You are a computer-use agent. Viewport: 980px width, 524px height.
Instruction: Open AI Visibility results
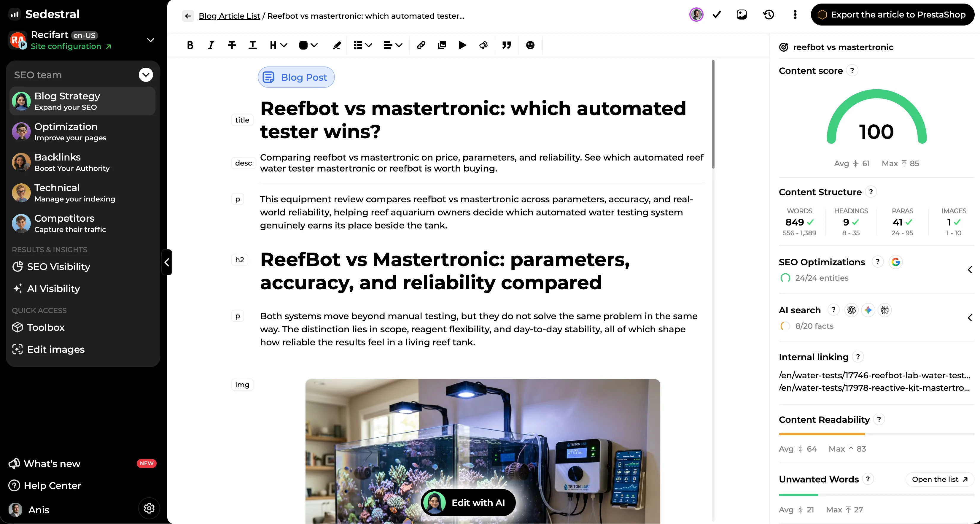(x=46, y=289)
